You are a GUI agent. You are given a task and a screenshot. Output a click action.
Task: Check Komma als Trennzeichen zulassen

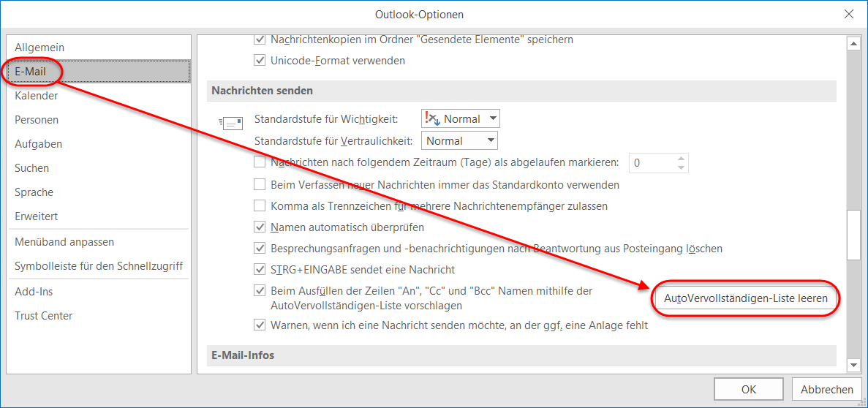click(x=260, y=206)
